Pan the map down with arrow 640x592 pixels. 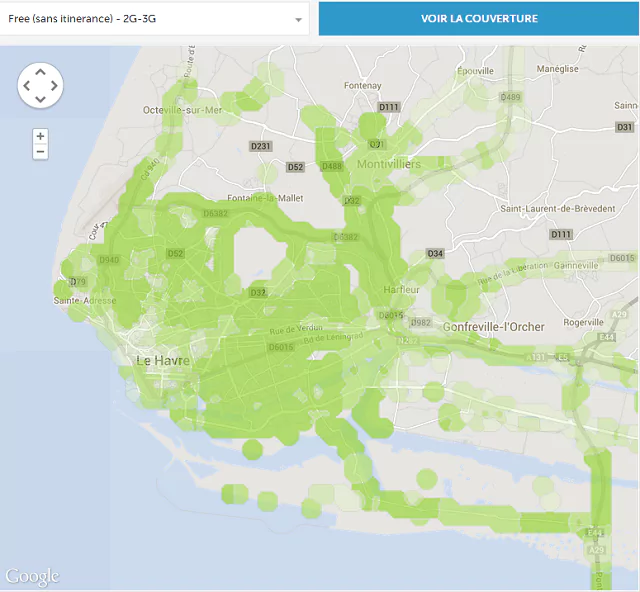point(40,100)
